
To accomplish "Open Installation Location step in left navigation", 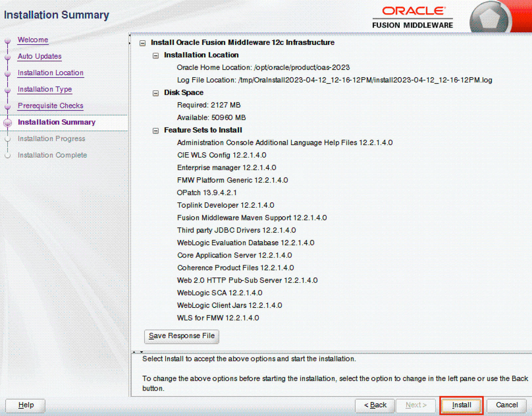I will click(x=51, y=73).
